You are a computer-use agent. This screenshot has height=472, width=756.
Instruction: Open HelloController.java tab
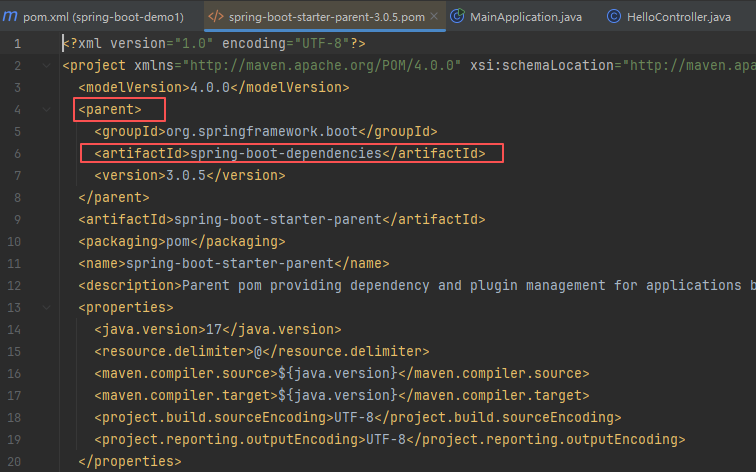(670, 17)
